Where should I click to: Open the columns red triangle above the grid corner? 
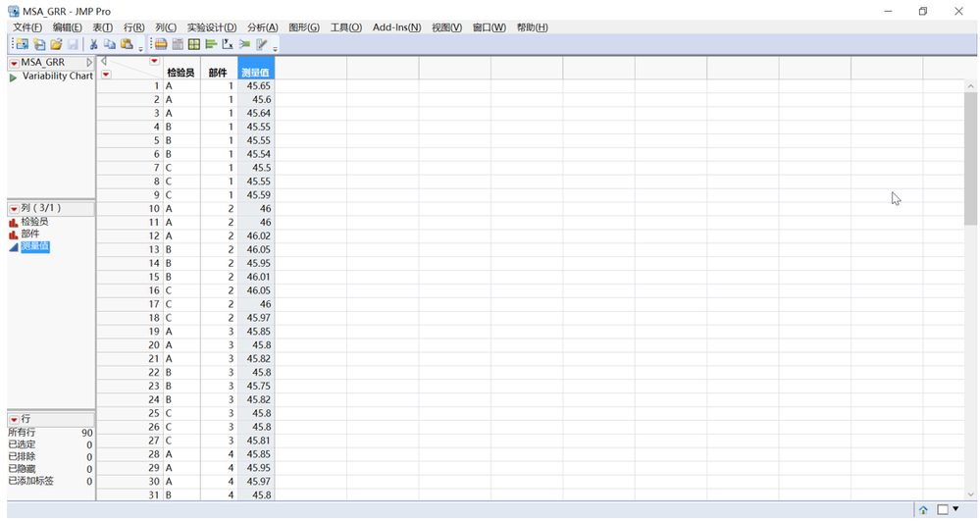[154, 61]
